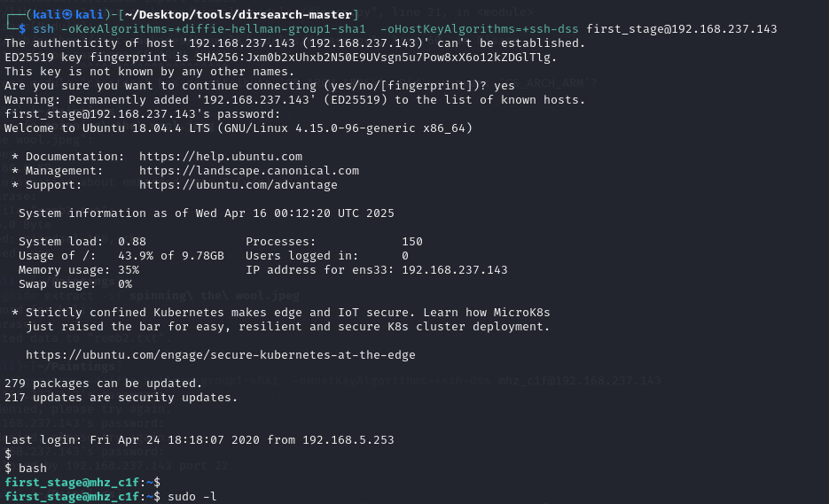This screenshot has height=504, width=829.
Task: Open the secure-kubernetes-at-the-edge URL
Action: pos(221,355)
